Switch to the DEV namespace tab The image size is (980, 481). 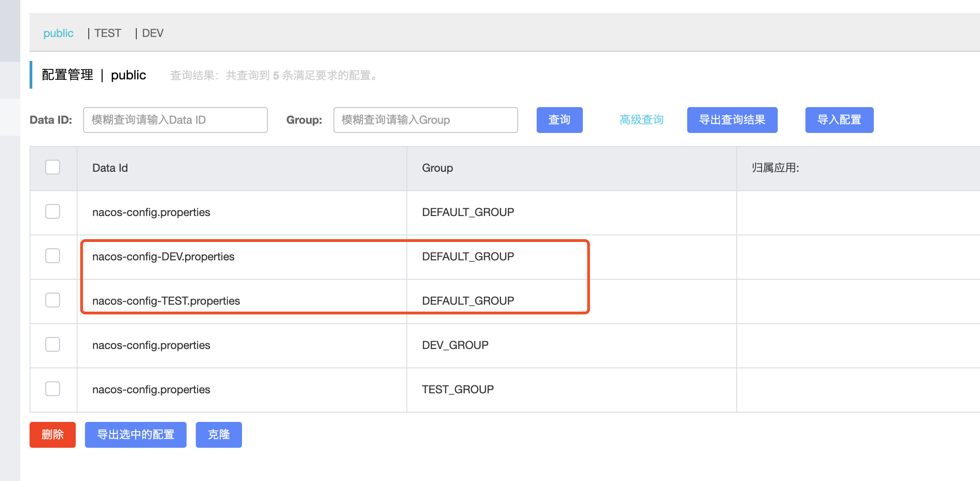(x=152, y=33)
